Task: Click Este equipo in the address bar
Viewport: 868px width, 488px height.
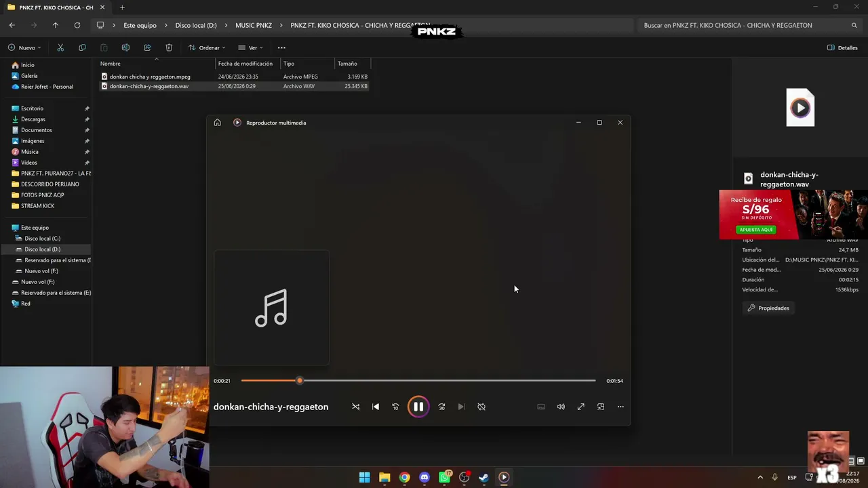Action: point(140,25)
